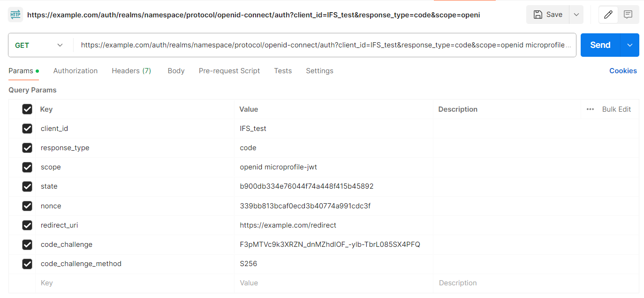Uncheck the client_id query parameter
The height and width of the screenshot is (298, 644).
(27, 128)
